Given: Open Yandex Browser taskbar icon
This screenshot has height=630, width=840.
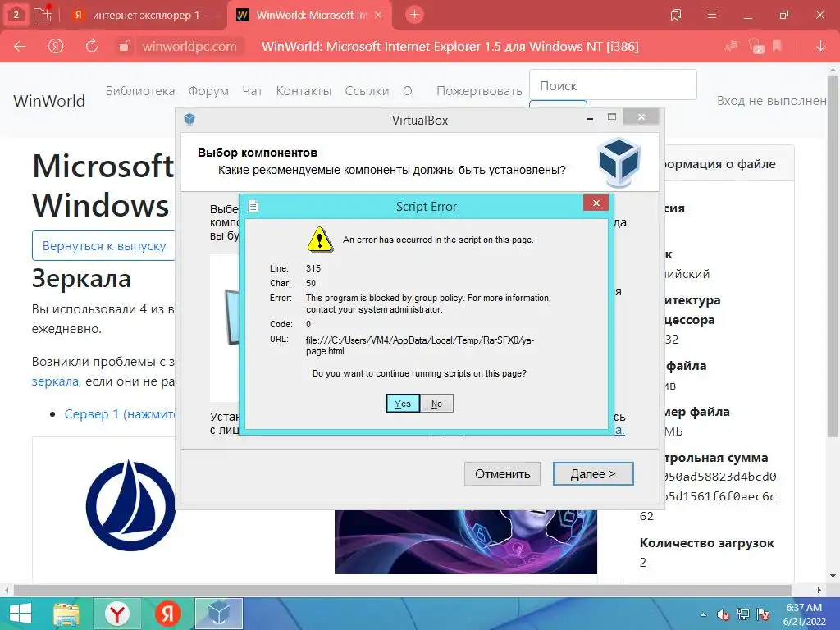Looking at the screenshot, I should [x=117, y=614].
